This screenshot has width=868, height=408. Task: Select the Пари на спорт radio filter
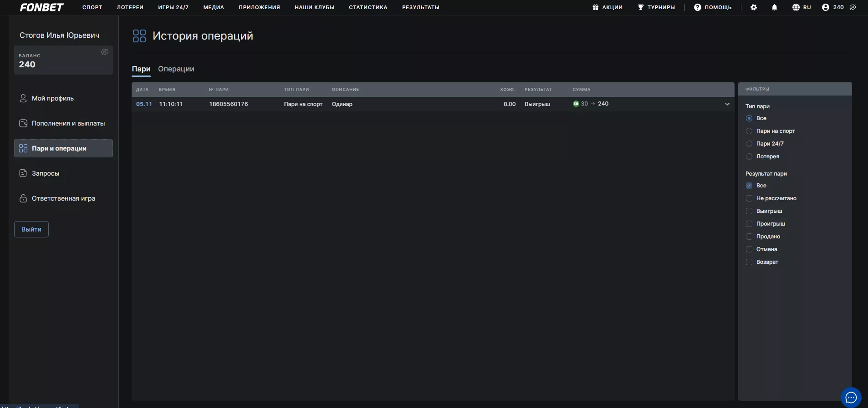point(749,131)
